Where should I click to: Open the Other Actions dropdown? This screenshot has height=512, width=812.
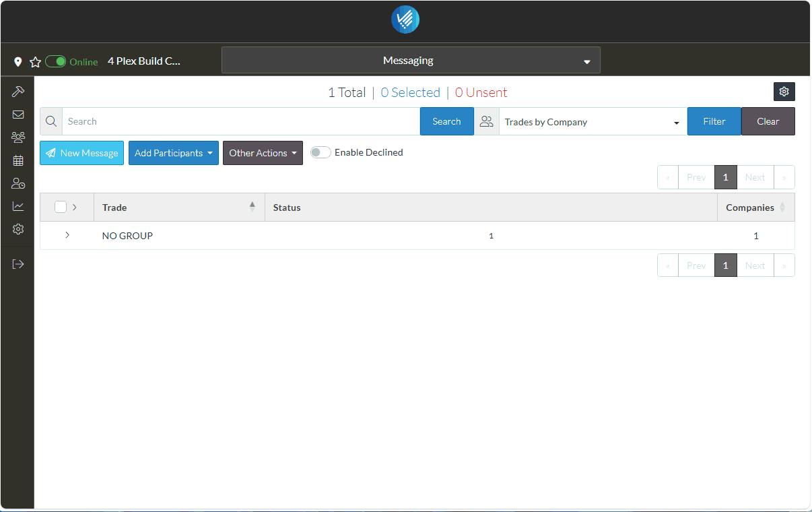pos(263,153)
